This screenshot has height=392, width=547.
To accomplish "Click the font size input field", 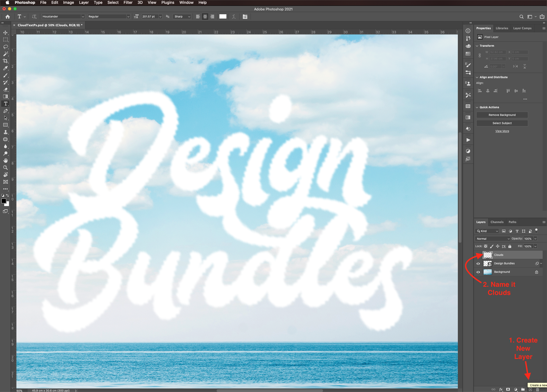I will click(x=149, y=16).
